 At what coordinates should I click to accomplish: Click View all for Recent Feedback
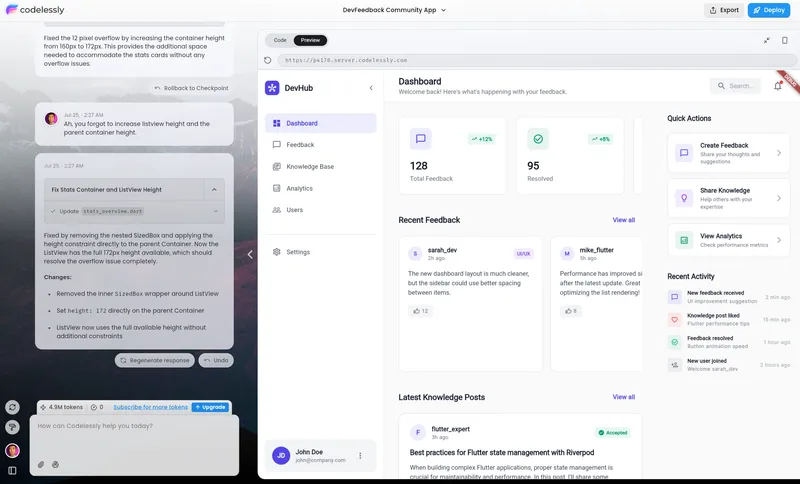point(623,220)
